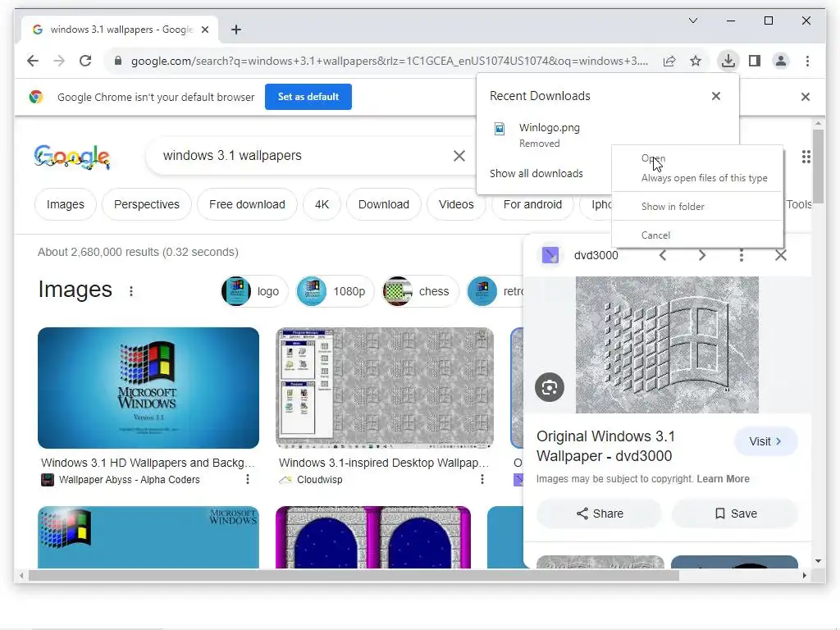Image resolution: width=840 pixels, height=630 pixels.
Task: Bookmark this page with the star icon
Action: [696, 61]
